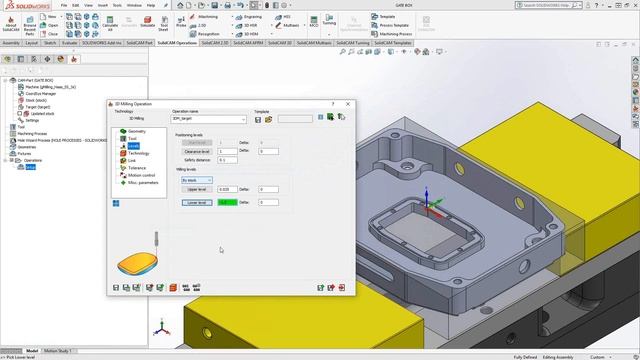640x360 pixels.
Task: Click Save and Copy icon in dialog
Action: (x=126, y=288)
